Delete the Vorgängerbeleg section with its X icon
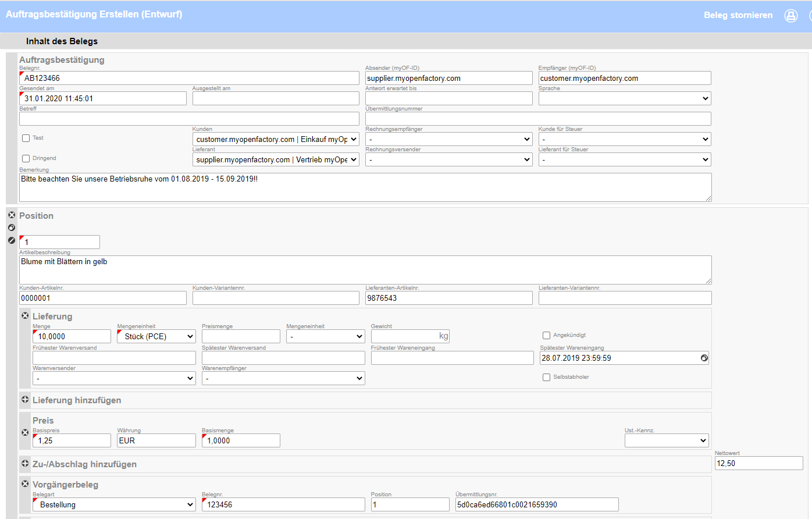Image resolution: width=812 pixels, height=519 pixels. coord(25,484)
